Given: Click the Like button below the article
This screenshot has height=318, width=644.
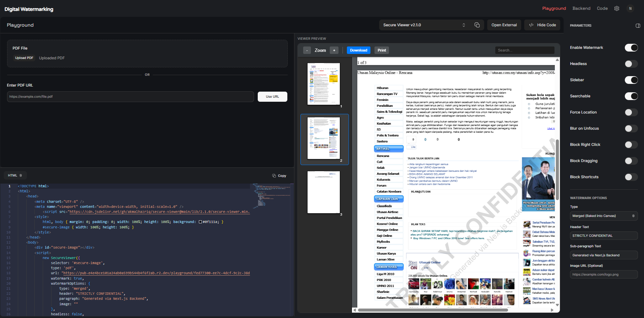Looking at the screenshot, I should pyautogui.click(x=412, y=147).
